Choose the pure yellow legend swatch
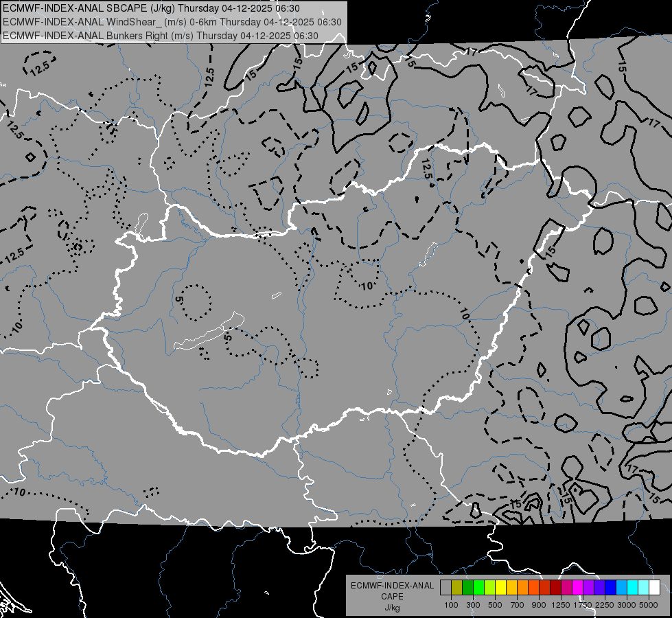 tap(500, 587)
